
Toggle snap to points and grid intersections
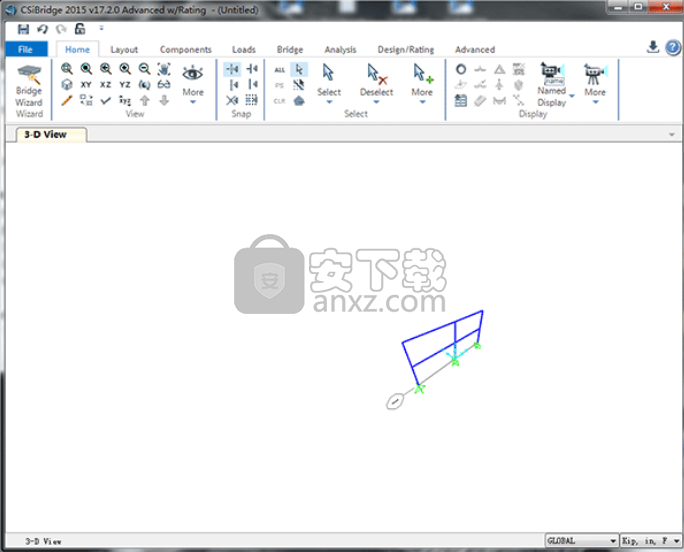pyautogui.click(x=232, y=69)
